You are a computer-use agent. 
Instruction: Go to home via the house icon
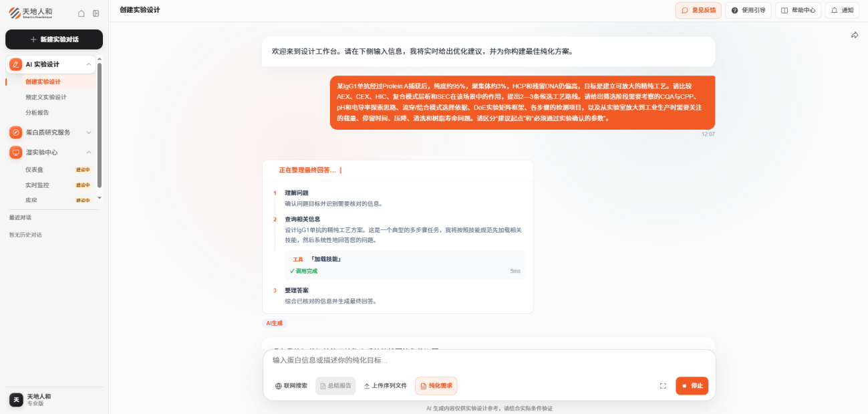pyautogui.click(x=82, y=13)
